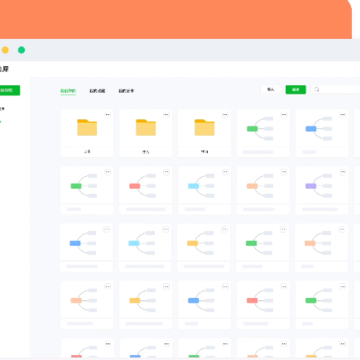Switch to the middle tab above the file grid

coord(97,91)
